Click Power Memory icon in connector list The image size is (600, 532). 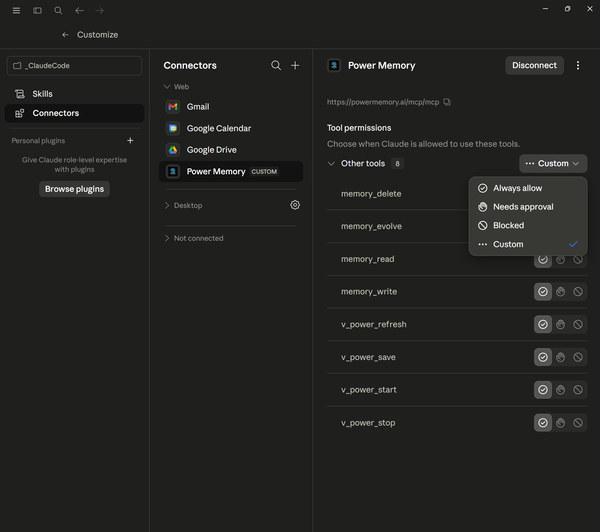173,171
